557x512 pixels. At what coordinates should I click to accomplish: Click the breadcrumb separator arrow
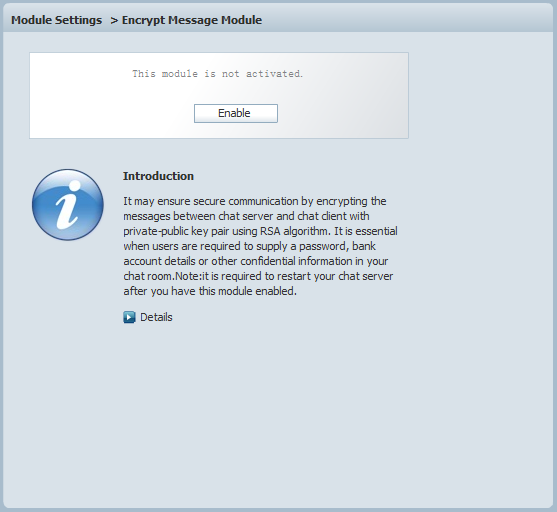114,21
